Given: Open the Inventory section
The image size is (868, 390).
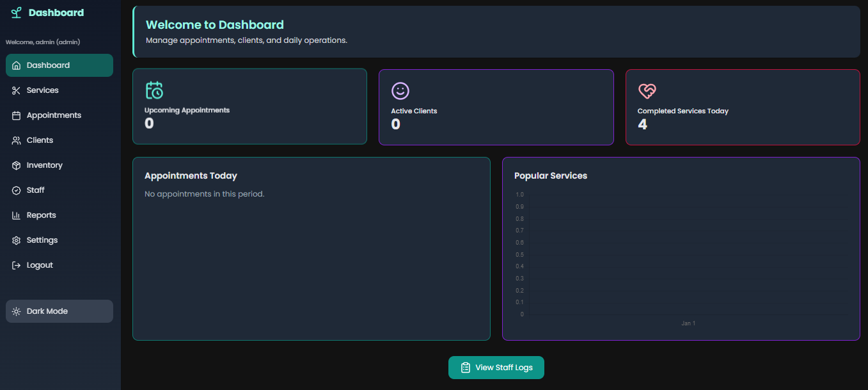Looking at the screenshot, I should point(44,165).
